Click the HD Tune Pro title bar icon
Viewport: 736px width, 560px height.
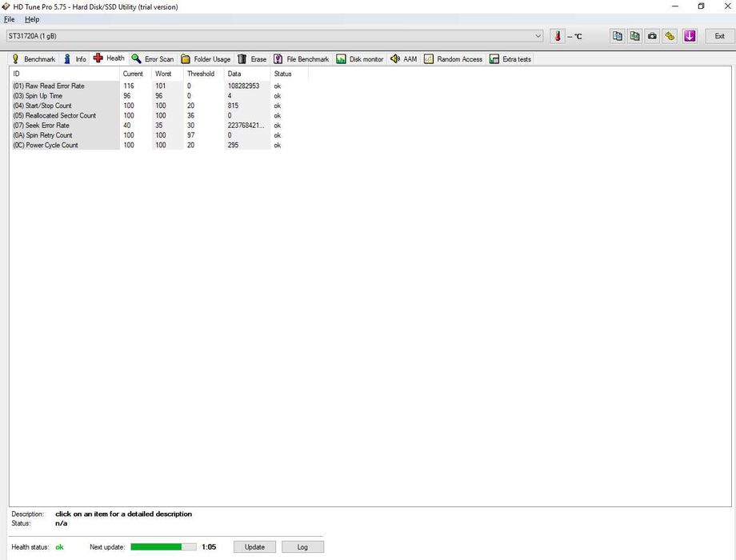click(x=6, y=6)
